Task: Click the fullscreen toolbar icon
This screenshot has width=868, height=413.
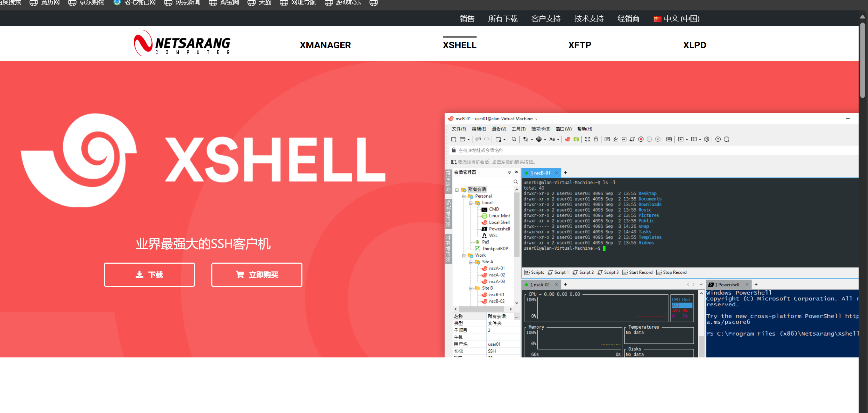Action: pos(587,139)
